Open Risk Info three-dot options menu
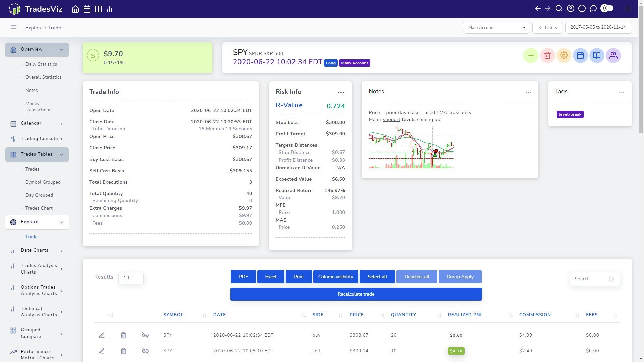The height and width of the screenshot is (362, 644). click(341, 92)
